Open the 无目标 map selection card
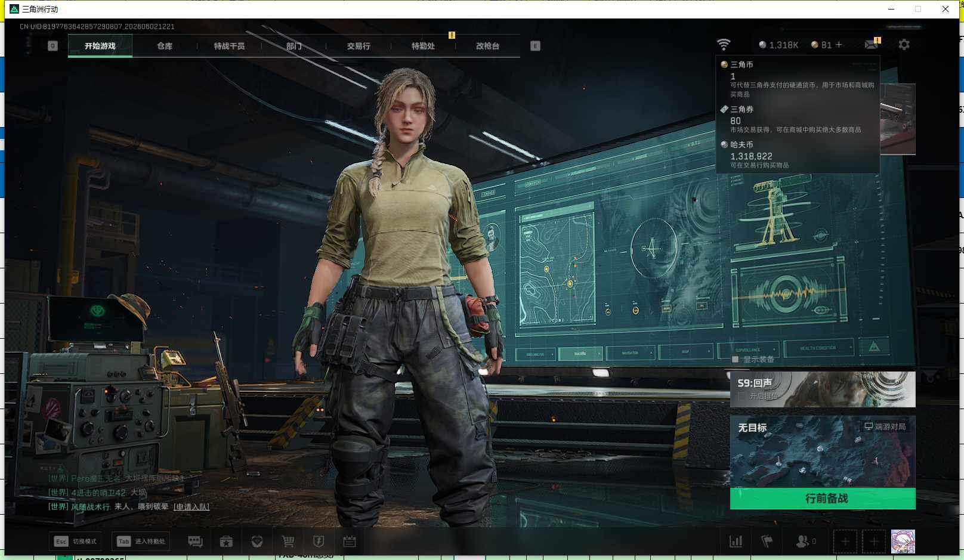The width and height of the screenshot is (964, 560). point(823,451)
